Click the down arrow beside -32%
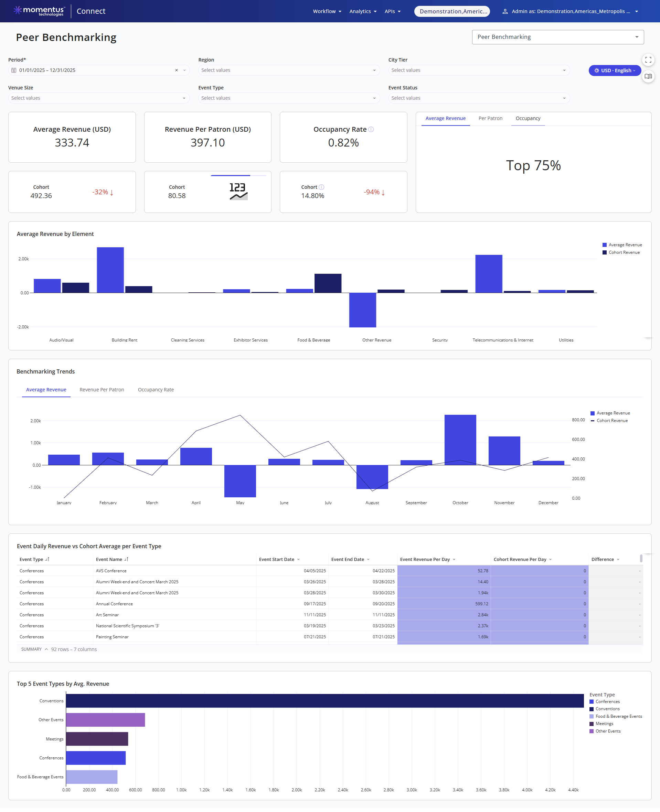 click(x=112, y=192)
